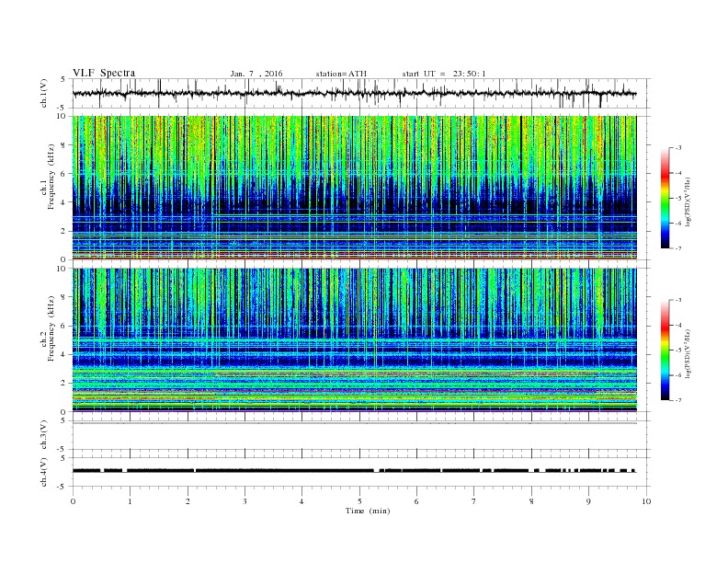Click time axis tick label "1"
This screenshot has height=563, width=728.
tap(130, 501)
